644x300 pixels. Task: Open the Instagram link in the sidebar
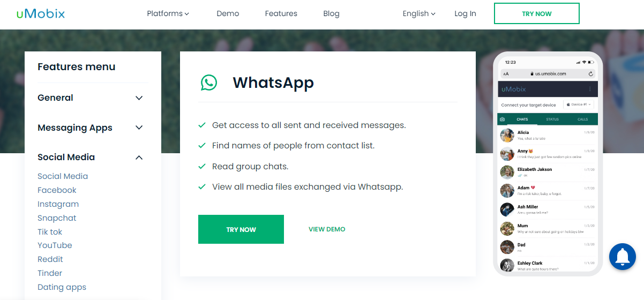point(58,204)
